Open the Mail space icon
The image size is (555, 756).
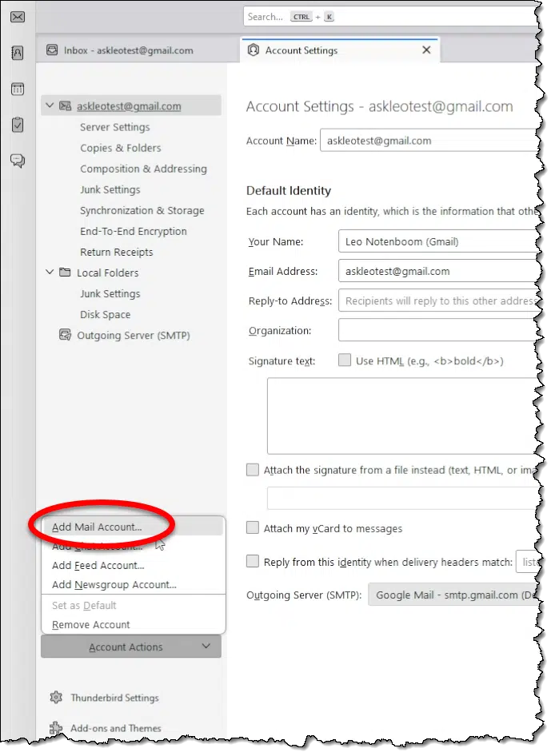[18, 18]
